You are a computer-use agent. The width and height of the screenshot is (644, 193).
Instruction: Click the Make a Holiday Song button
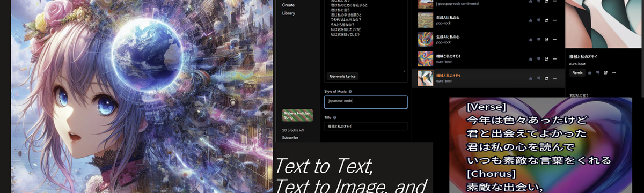[297, 115]
